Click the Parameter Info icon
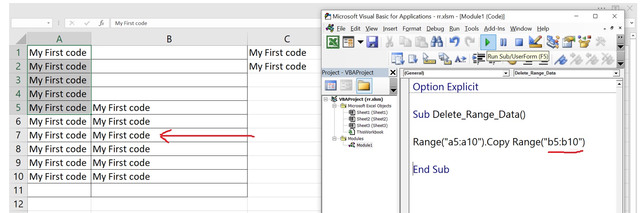The height and width of the screenshot is (213, 644). pos(445,59)
